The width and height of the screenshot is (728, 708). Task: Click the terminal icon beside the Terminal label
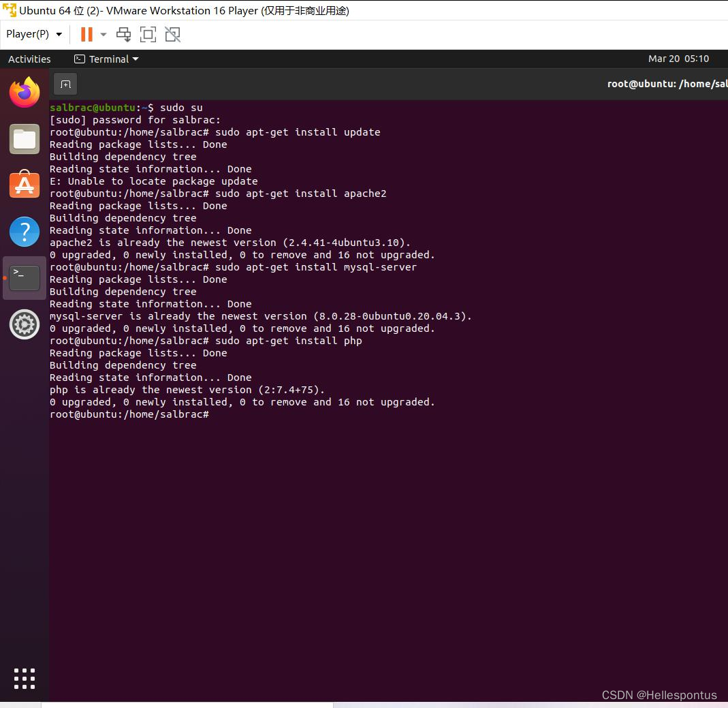coord(79,59)
